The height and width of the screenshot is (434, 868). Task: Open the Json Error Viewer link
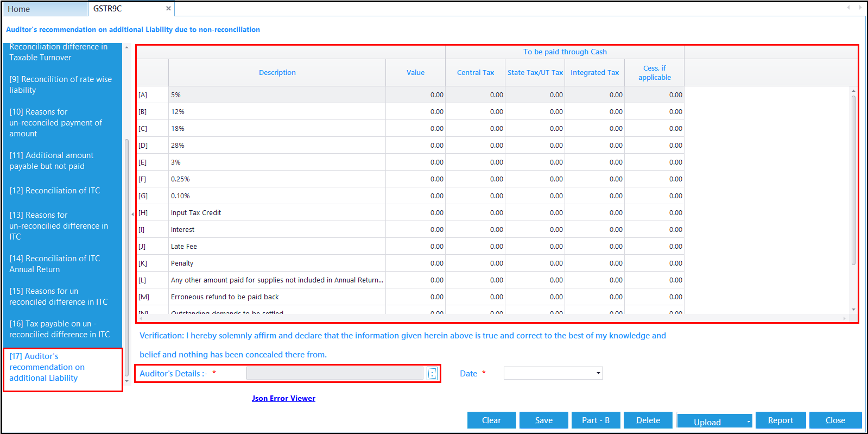pos(283,398)
